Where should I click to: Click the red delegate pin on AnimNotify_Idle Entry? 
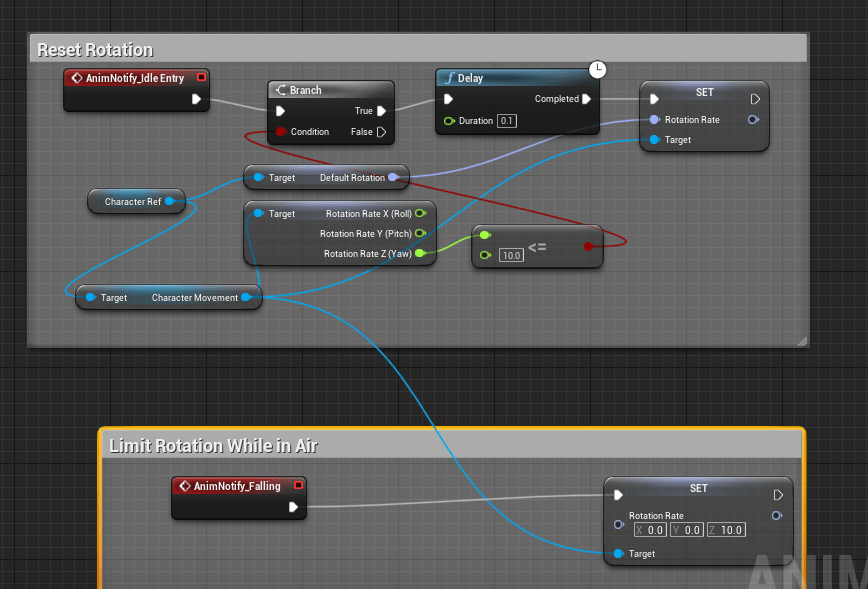[x=201, y=77]
